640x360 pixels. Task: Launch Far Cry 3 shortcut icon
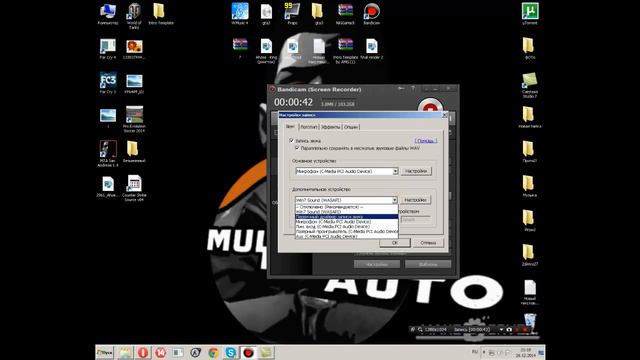point(108,83)
